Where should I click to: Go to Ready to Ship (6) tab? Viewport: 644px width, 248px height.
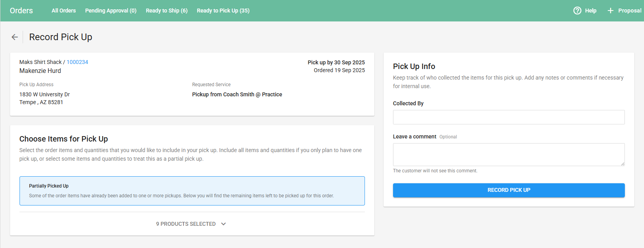pyautogui.click(x=167, y=11)
